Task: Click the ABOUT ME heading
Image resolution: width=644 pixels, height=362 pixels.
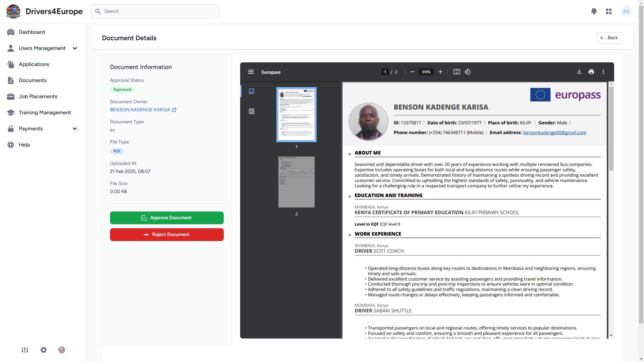Action: pos(368,153)
